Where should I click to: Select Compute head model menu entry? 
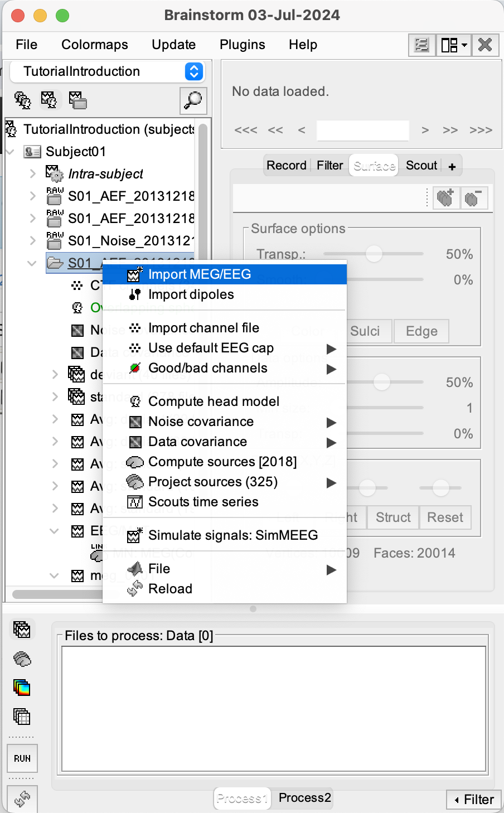tap(214, 401)
